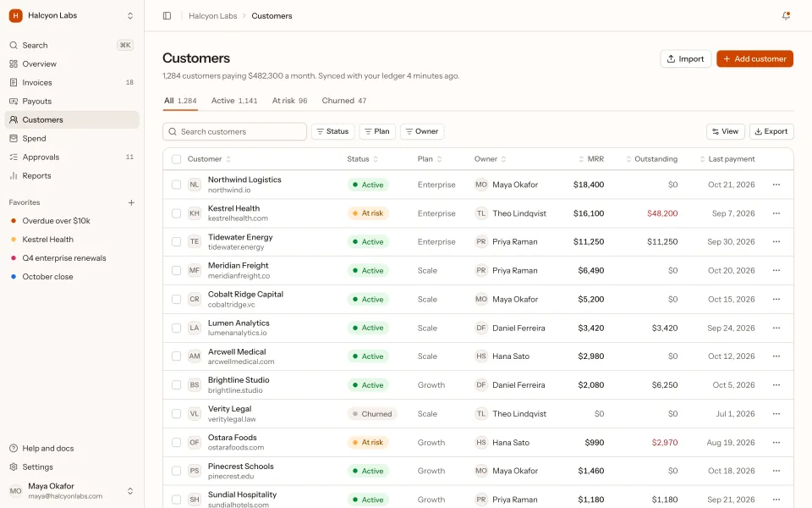Open row actions menu for Pinecrest Schools
This screenshot has width=812, height=508.
pos(776,471)
